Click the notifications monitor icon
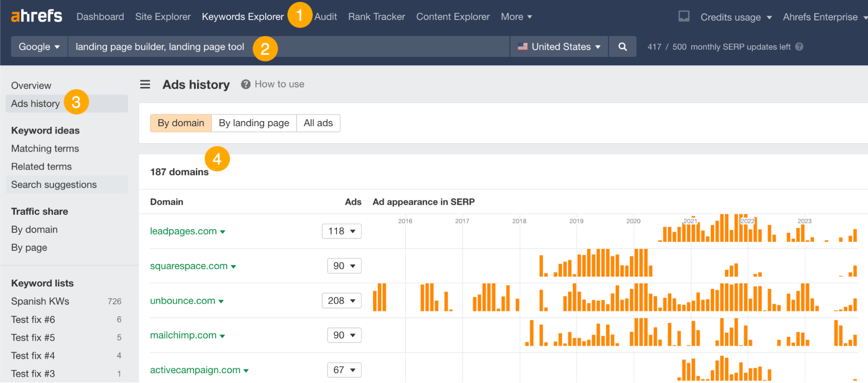 pos(684,17)
